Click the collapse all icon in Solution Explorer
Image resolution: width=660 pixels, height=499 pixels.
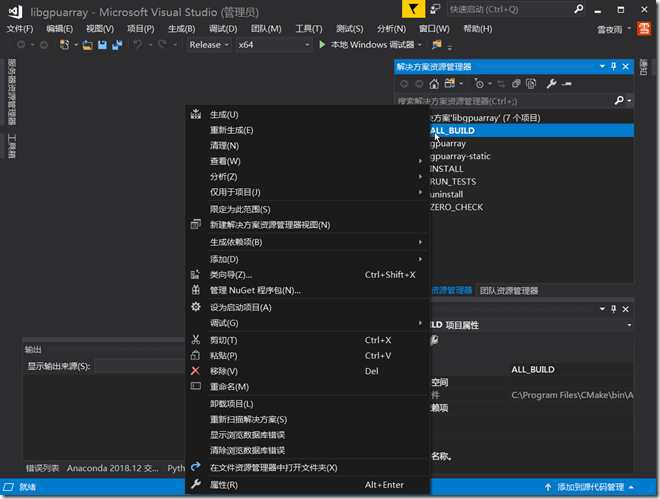click(516, 84)
